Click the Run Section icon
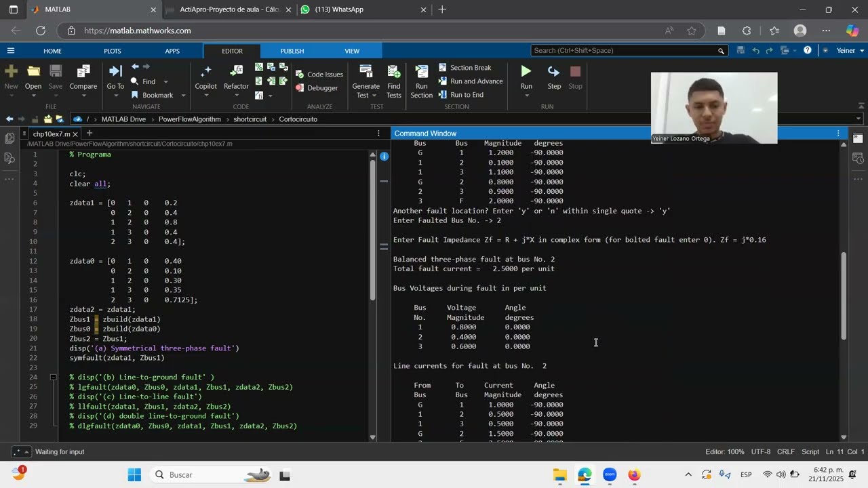868x488 pixels. [x=421, y=71]
